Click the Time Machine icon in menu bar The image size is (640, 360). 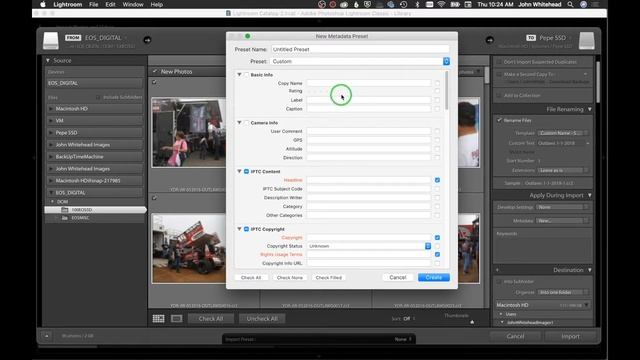[403, 4]
